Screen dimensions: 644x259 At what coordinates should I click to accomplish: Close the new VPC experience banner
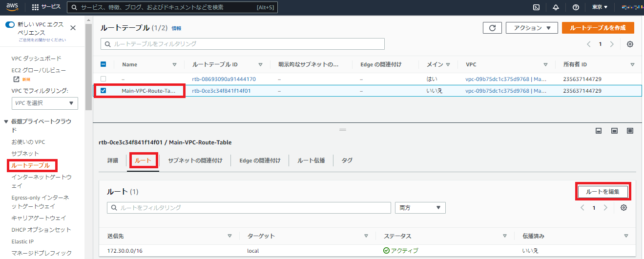point(73,28)
